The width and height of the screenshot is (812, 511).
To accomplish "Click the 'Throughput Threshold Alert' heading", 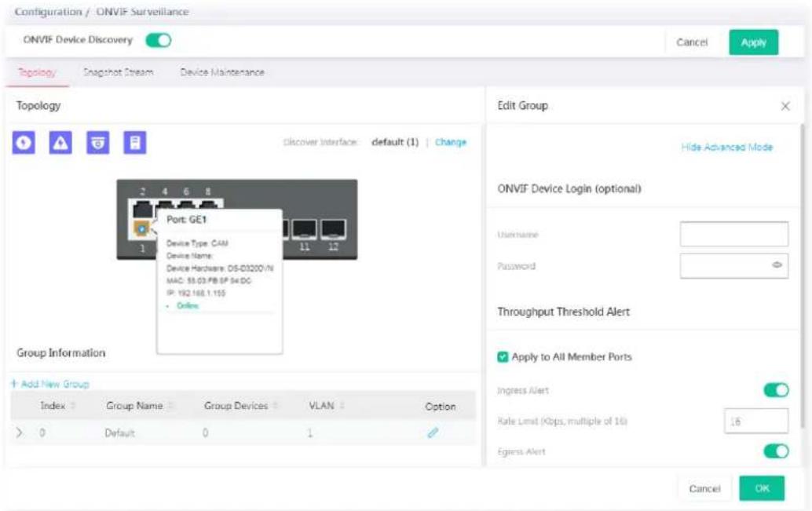I will [563, 312].
